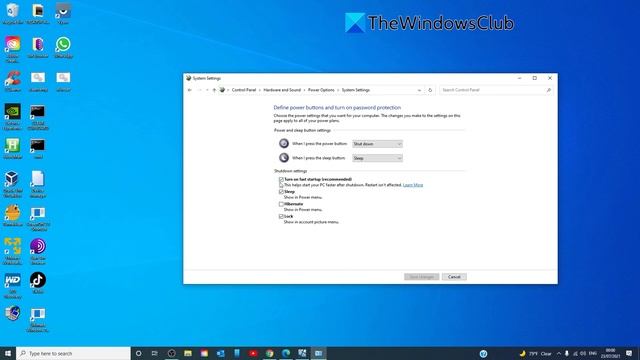This screenshot has width=640, height=360.
Task: Open the red YouTube taskbar icon
Action: (x=253, y=353)
